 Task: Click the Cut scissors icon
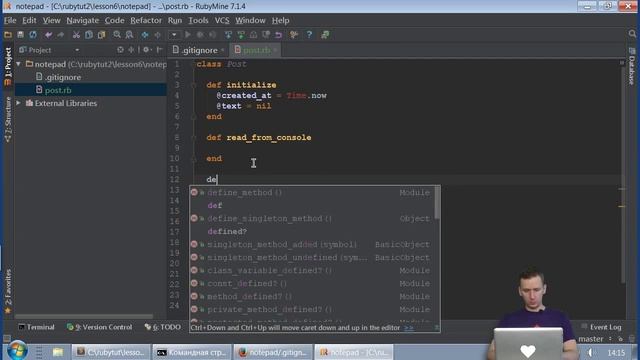76,35
